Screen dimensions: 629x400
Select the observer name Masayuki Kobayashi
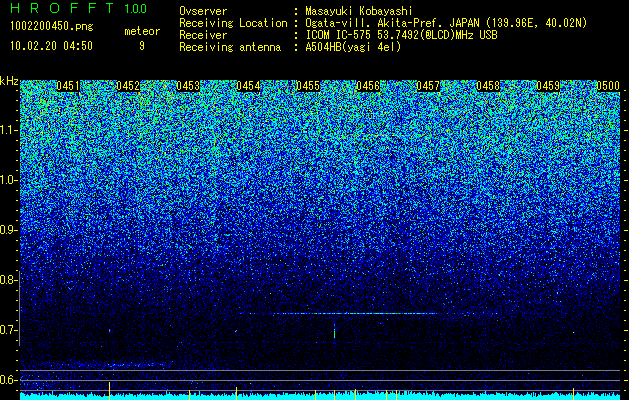tap(358, 11)
